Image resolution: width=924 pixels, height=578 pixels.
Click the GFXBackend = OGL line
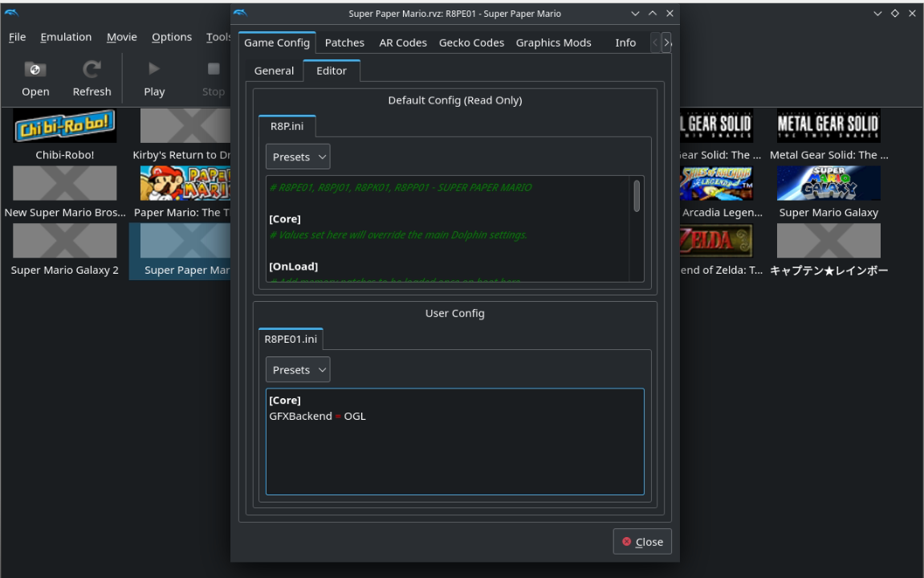(x=318, y=416)
